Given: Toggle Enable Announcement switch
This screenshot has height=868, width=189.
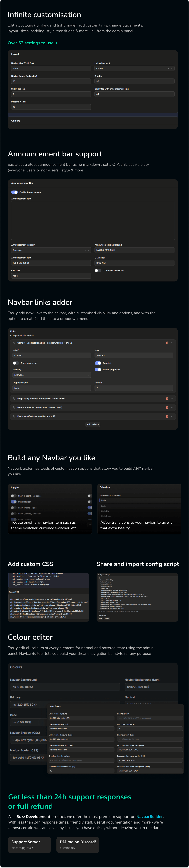Looking at the screenshot, I should pyautogui.click(x=14, y=192).
